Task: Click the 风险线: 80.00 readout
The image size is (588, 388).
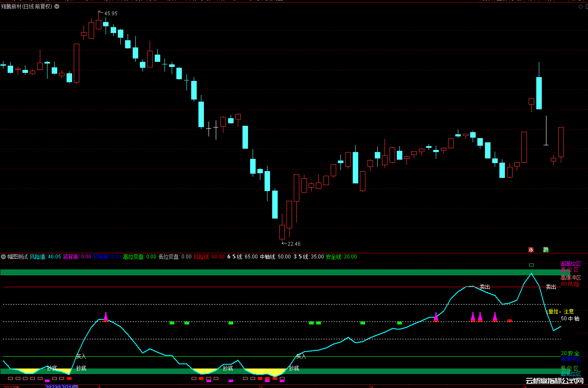Action: (x=209, y=257)
